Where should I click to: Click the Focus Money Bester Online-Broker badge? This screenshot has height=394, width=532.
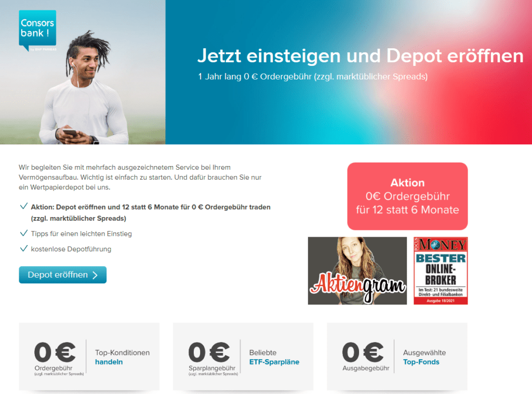click(440, 270)
